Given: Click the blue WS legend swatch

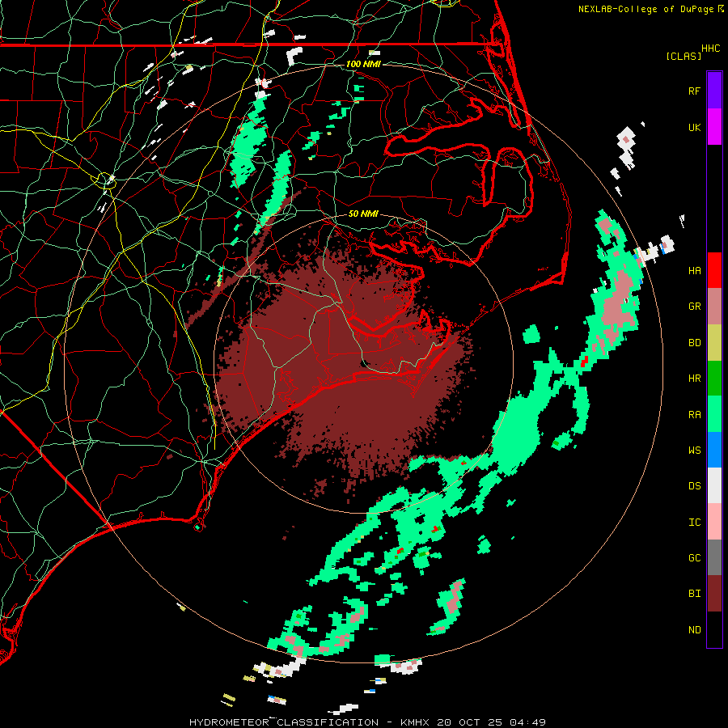Looking at the screenshot, I should click(x=714, y=450).
